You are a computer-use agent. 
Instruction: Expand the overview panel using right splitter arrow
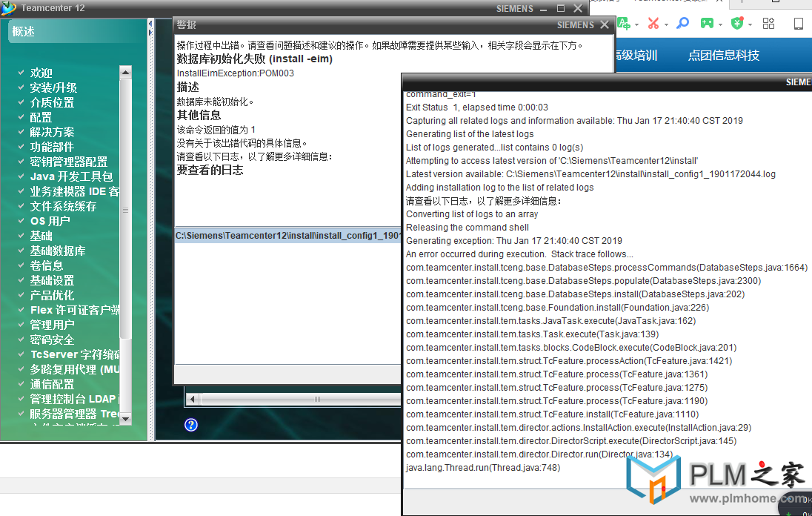150,33
